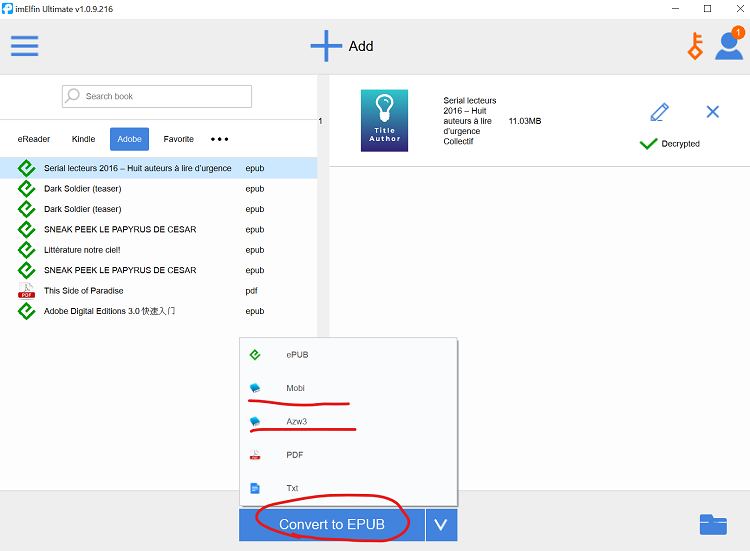Select the Adobe tab
The height and width of the screenshot is (551, 750).
[x=129, y=139]
